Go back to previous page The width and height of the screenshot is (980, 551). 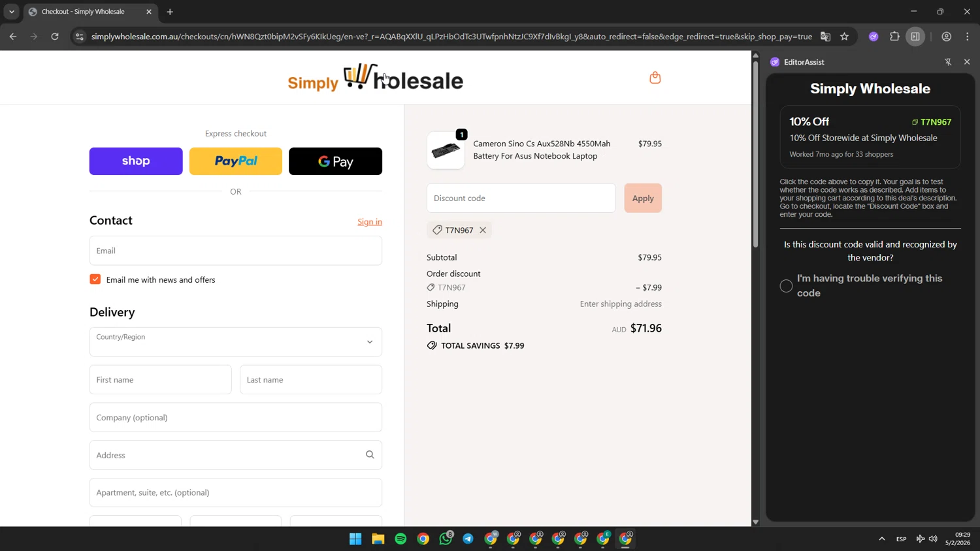click(13, 37)
